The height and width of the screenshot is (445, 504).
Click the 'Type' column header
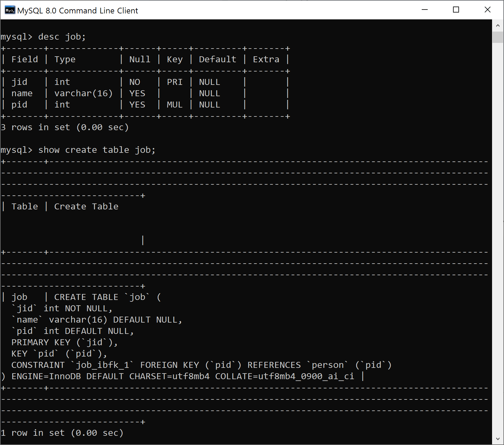pos(65,59)
